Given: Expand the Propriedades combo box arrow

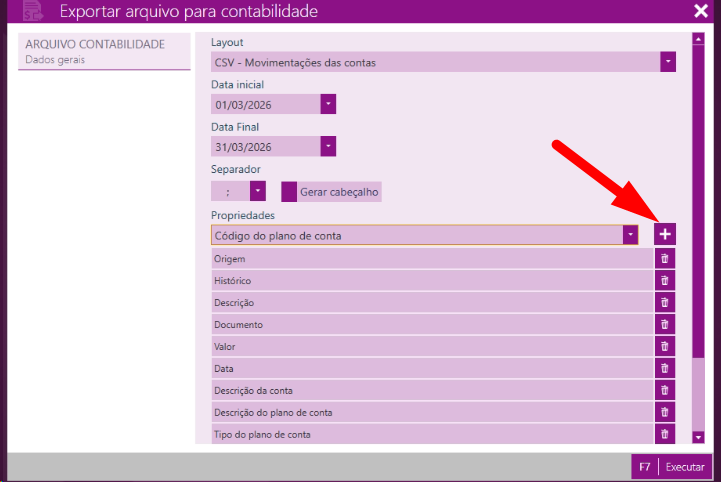Looking at the screenshot, I should coord(630,234).
